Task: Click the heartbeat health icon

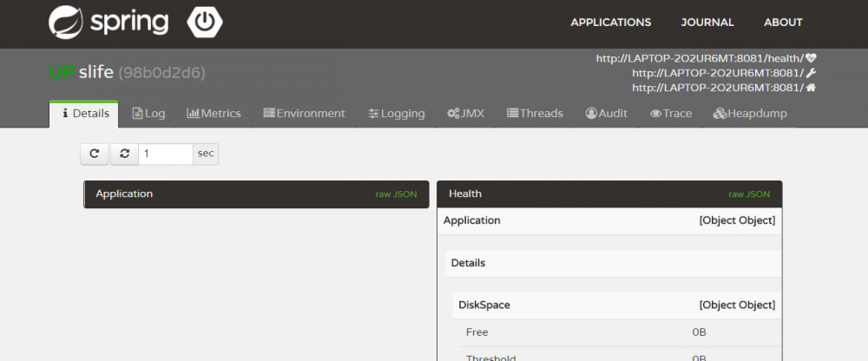Action: [811, 57]
